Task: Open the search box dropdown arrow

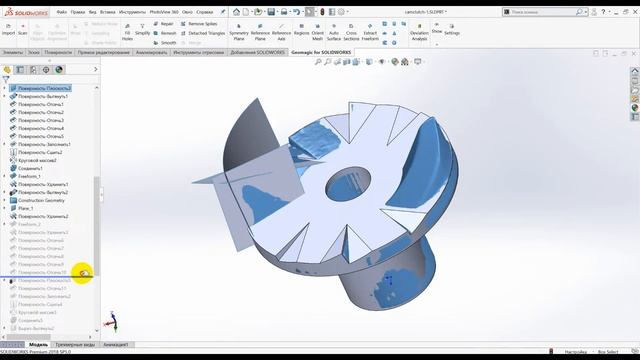Action: click(586, 12)
